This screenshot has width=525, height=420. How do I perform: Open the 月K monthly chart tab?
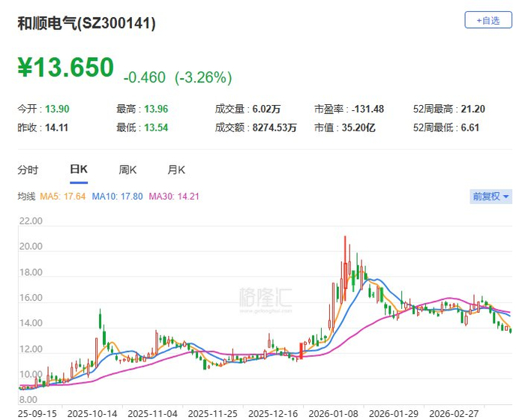click(176, 169)
